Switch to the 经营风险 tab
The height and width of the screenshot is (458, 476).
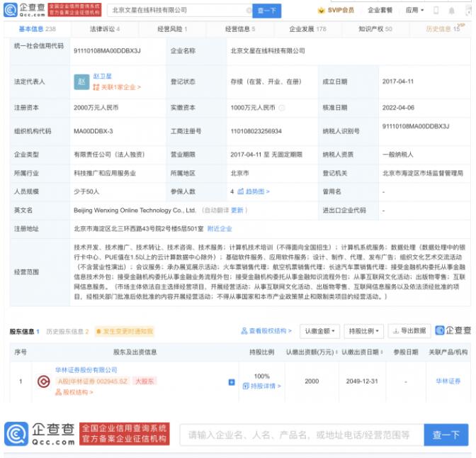(172, 29)
